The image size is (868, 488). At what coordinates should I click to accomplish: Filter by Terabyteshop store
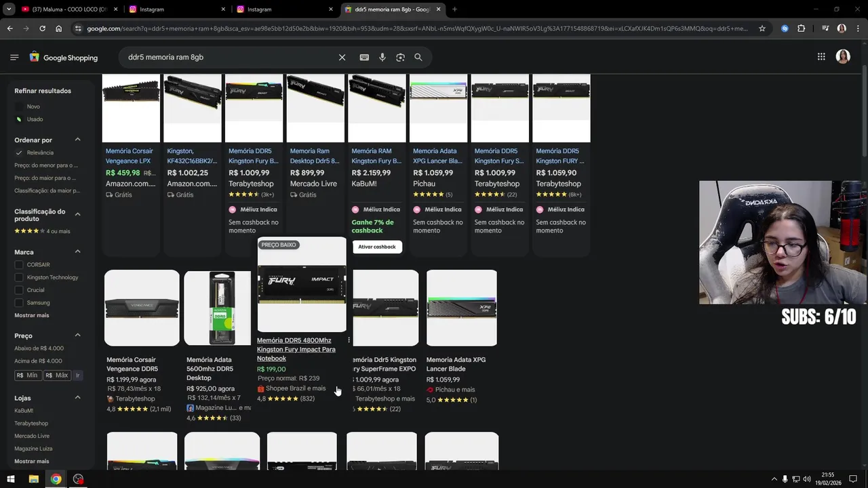[x=31, y=424]
